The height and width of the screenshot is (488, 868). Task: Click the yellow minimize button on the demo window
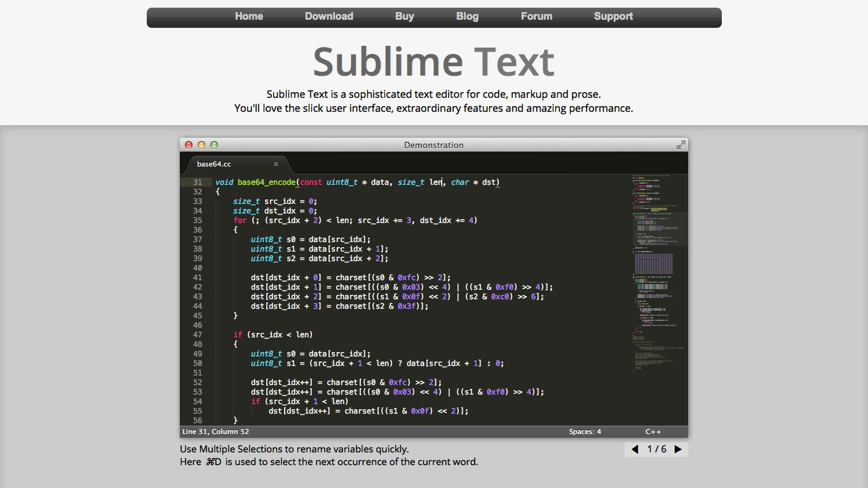201,144
